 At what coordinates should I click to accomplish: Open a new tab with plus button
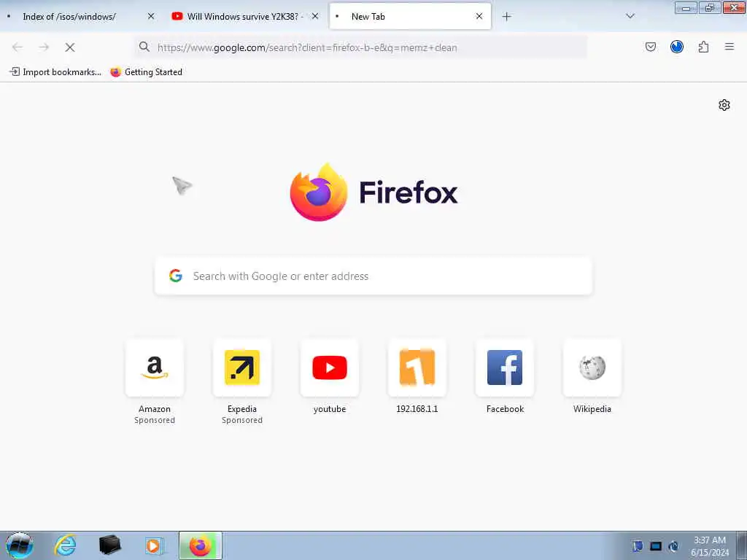(506, 17)
